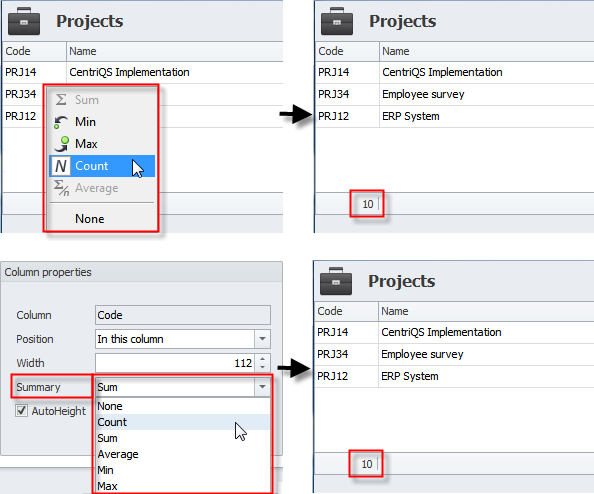Click the Projects briefcase icon at bottom right
This screenshot has width=594, height=494.
point(336,281)
